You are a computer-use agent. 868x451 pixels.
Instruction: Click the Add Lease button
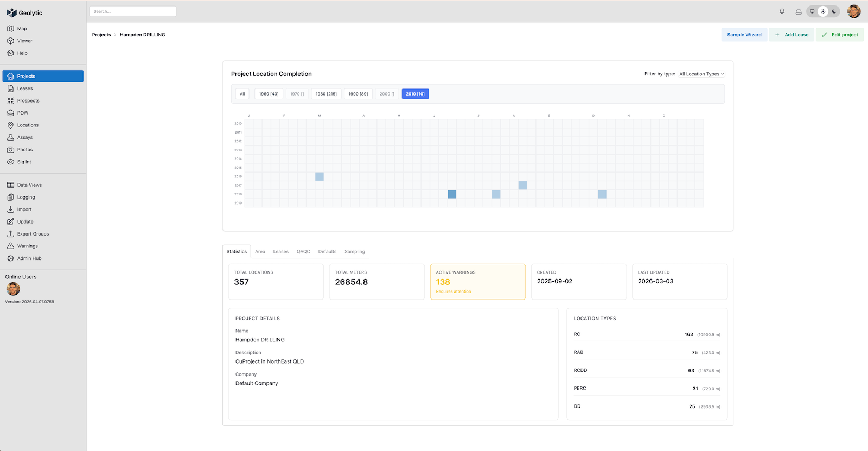(792, 35)
